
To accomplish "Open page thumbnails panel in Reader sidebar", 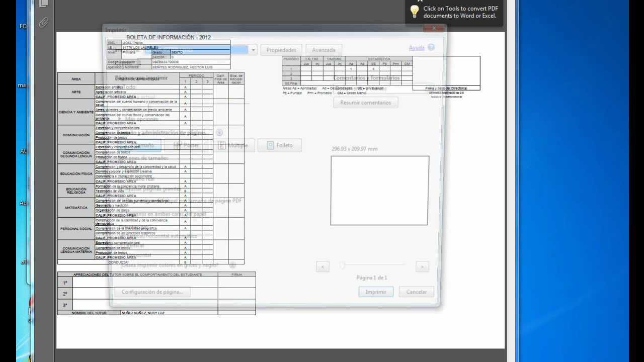I will tap(44, 3).
